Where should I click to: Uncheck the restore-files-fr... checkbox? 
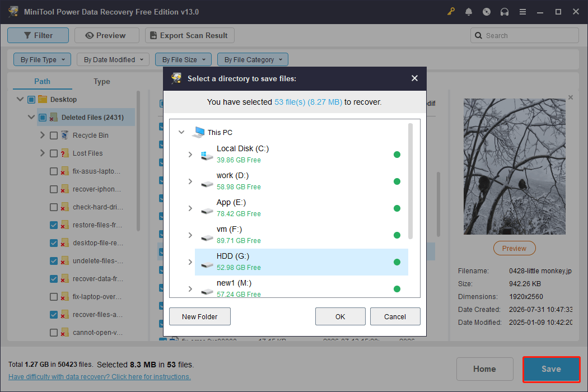pyautogui.click(x=54, y=225)
